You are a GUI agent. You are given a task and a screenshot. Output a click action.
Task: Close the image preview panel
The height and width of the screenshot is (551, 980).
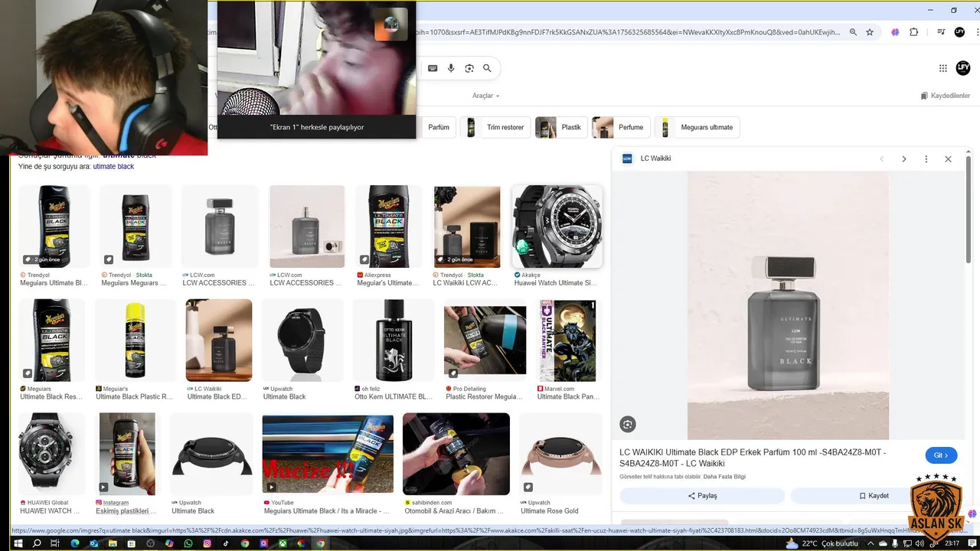[x=948, y=159]
